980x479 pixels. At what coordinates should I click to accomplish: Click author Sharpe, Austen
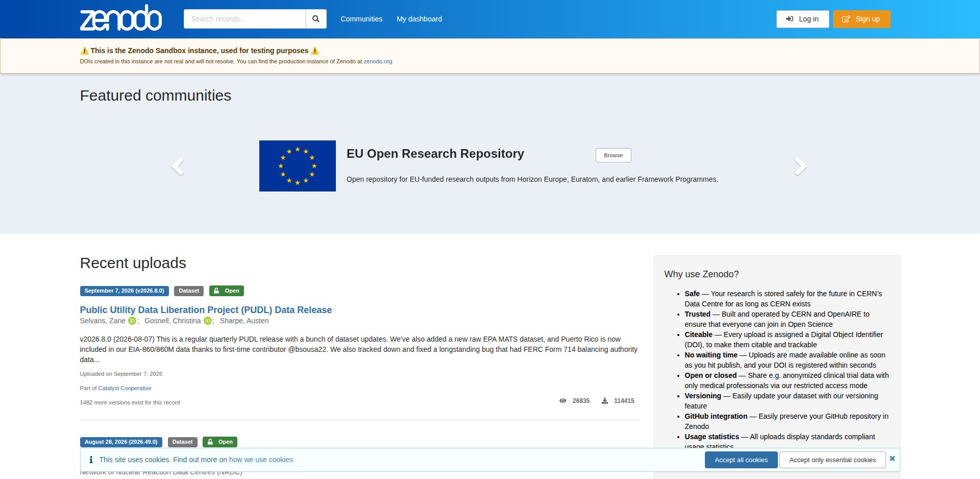click(244, 321)
